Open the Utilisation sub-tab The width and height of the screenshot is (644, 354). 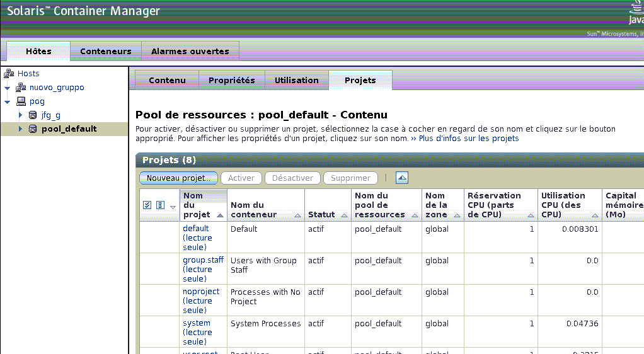point(297,80)
